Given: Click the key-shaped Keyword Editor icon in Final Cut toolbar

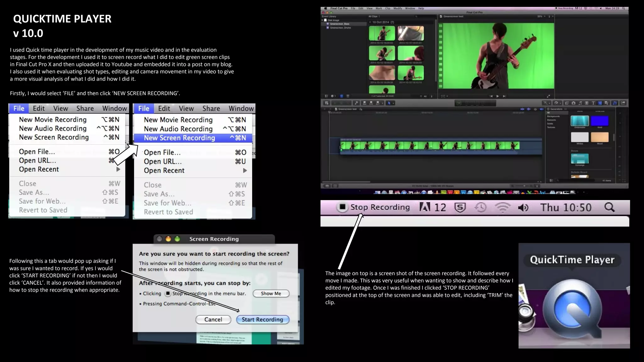Looking at the screenshot, I should tap(356, 103).
